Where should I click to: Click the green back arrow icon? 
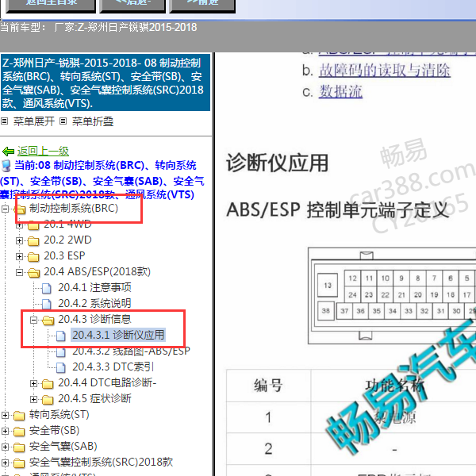(x=8, y=152)
